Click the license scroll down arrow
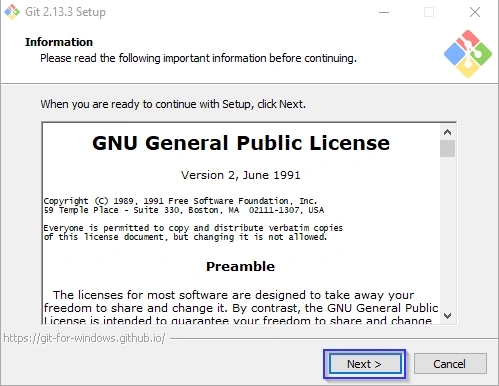499x386 pixels. coord(447,315)
